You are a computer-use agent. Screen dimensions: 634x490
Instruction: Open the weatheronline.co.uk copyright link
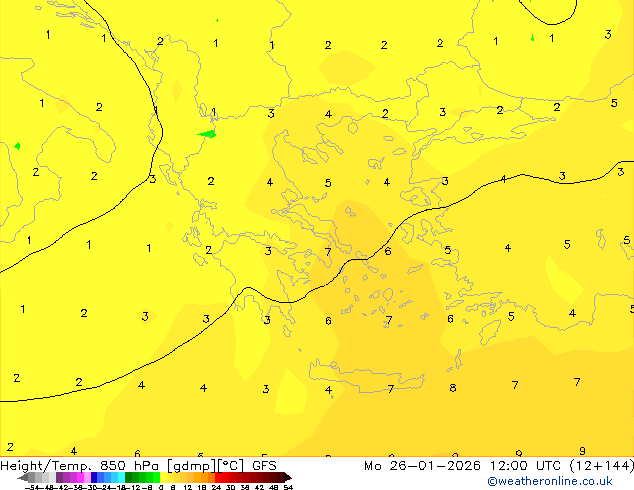[550, 481]
